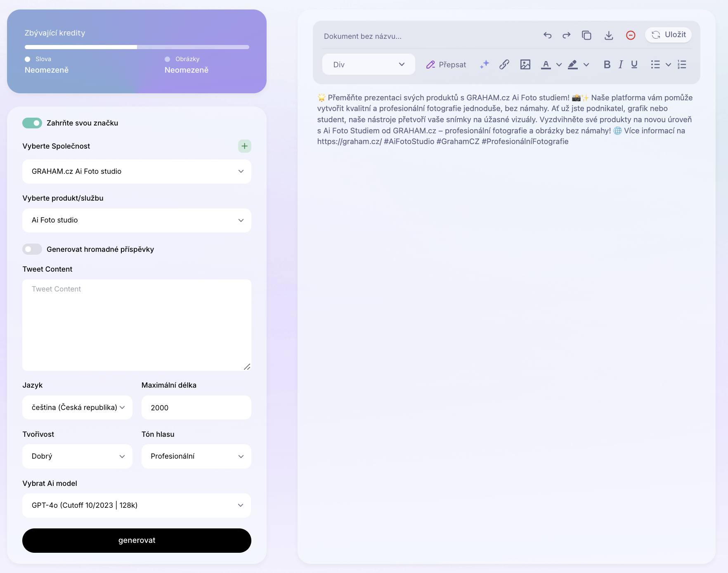Click the remaining credits progress bar

tap(137, 47)
